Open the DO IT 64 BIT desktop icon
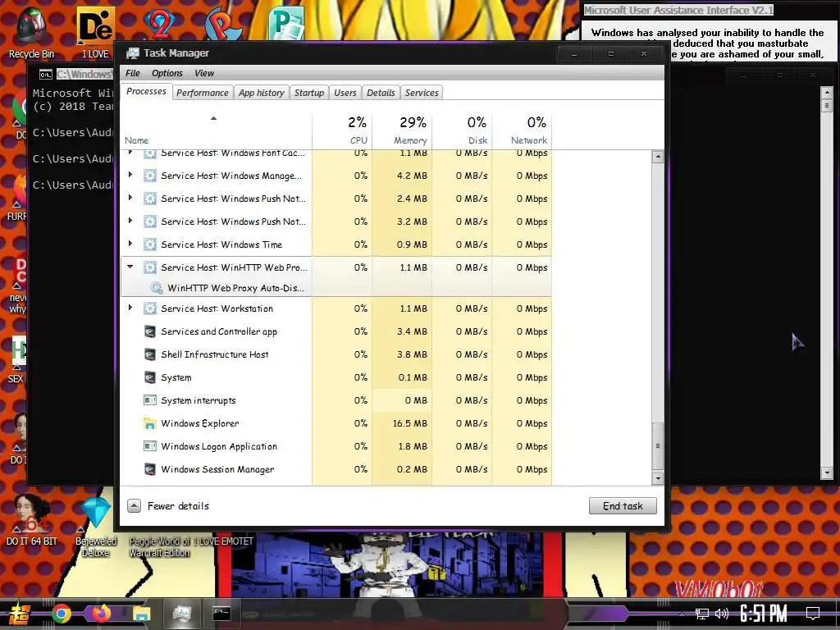This screenshot has width=840, height=630. point(31,519)
